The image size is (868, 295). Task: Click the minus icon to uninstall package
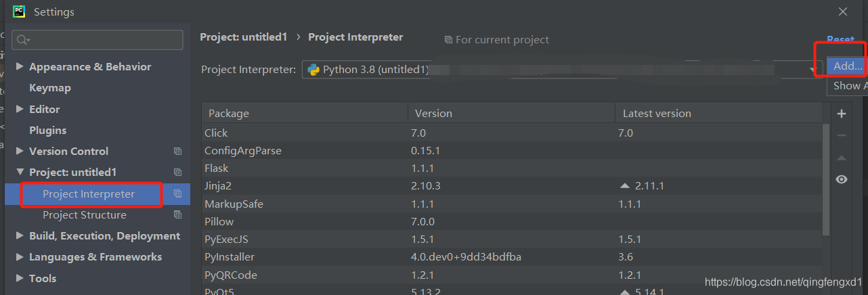pos(842,135)
